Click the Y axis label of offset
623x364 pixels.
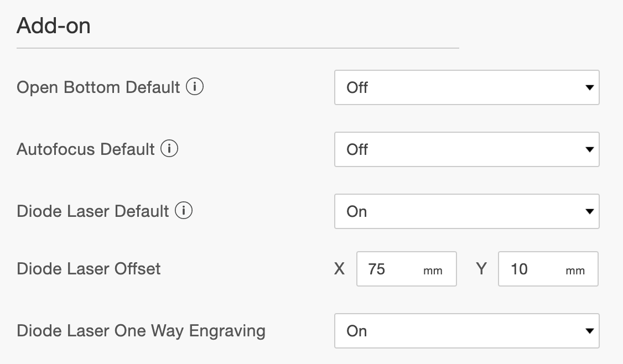481,269
